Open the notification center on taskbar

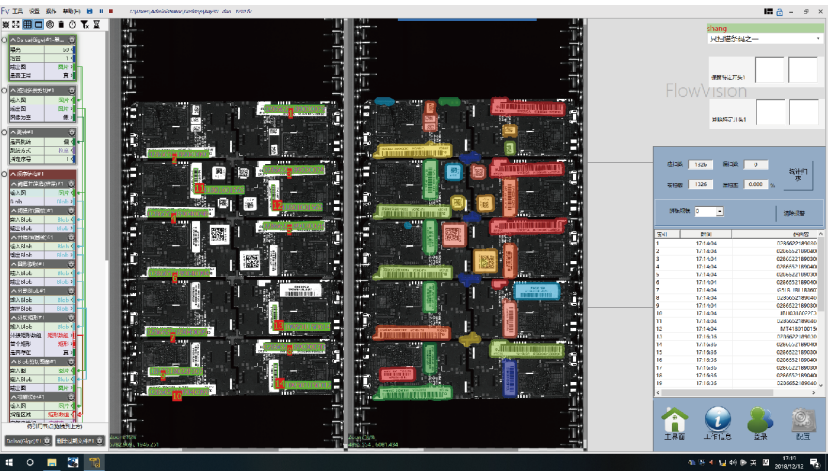click(x=815, y=463)
